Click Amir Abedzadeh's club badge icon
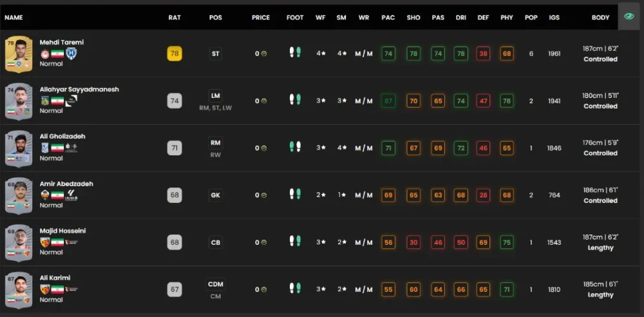 point(44,195)
